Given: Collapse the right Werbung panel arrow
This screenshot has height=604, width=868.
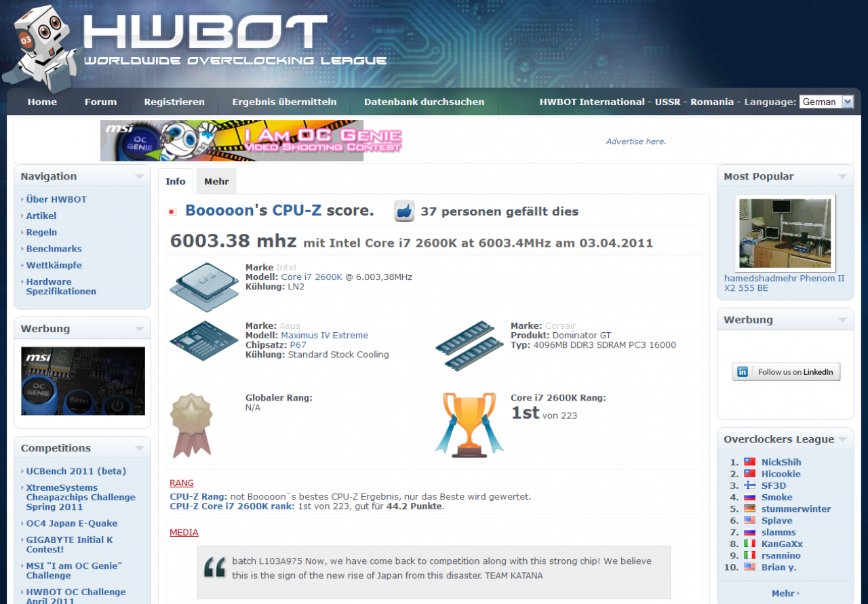Looking at the screenshot, I should pos(842,320).
